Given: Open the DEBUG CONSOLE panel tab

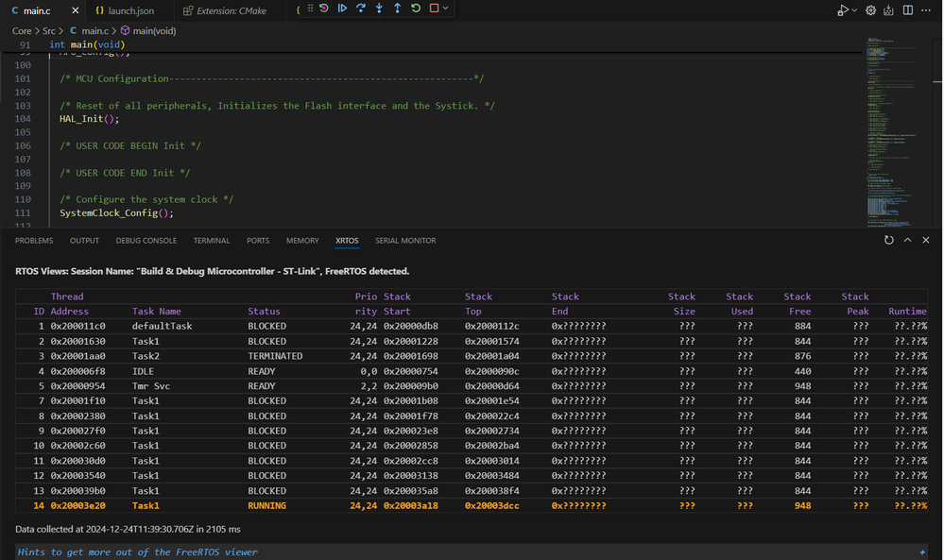Looking at the screenshot, I should (x=146, y=241).
